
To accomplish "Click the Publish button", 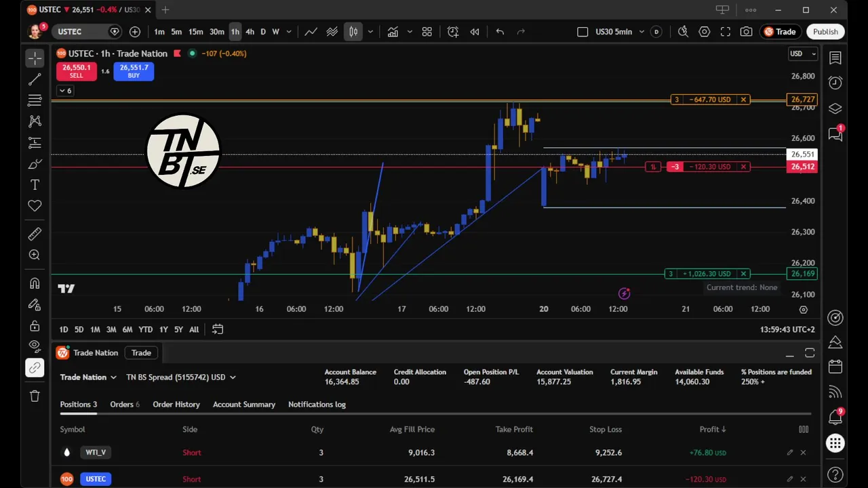I will click(825, 32).
